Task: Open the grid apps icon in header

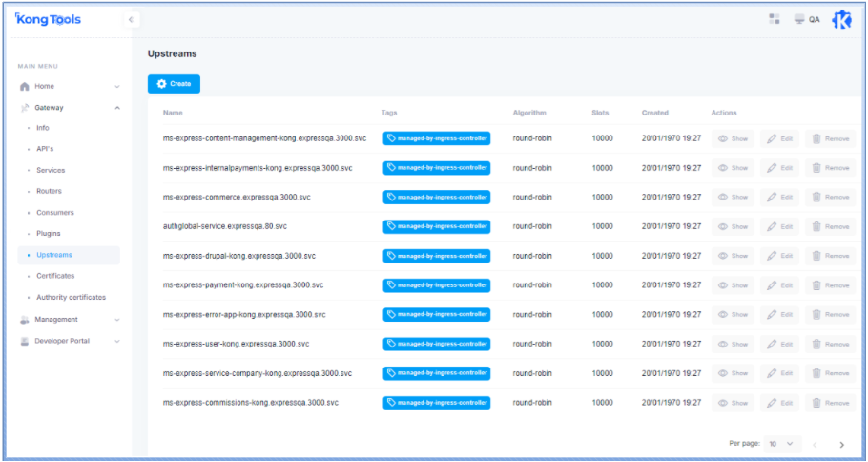Action: tap(775, 19)
